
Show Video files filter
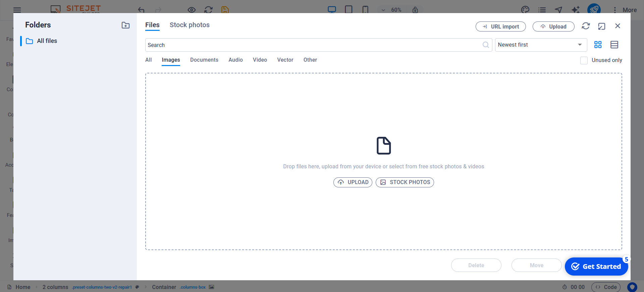[x=260, y=60]
